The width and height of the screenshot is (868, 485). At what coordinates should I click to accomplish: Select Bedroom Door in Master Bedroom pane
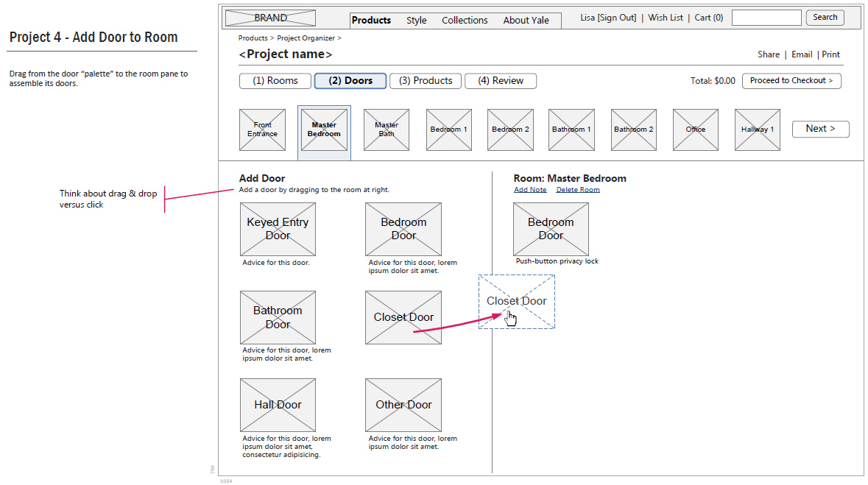click(551, 229)
